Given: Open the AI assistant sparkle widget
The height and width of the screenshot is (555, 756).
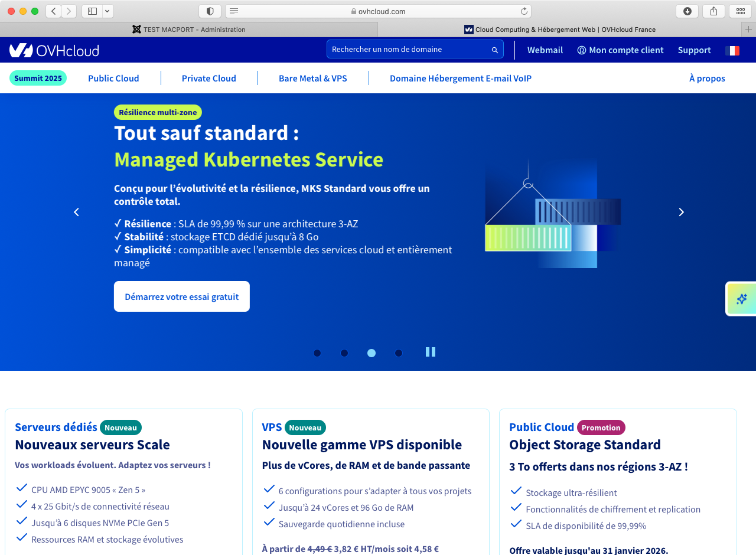Looking at the screenshot, I should click(x=742, y=299).
